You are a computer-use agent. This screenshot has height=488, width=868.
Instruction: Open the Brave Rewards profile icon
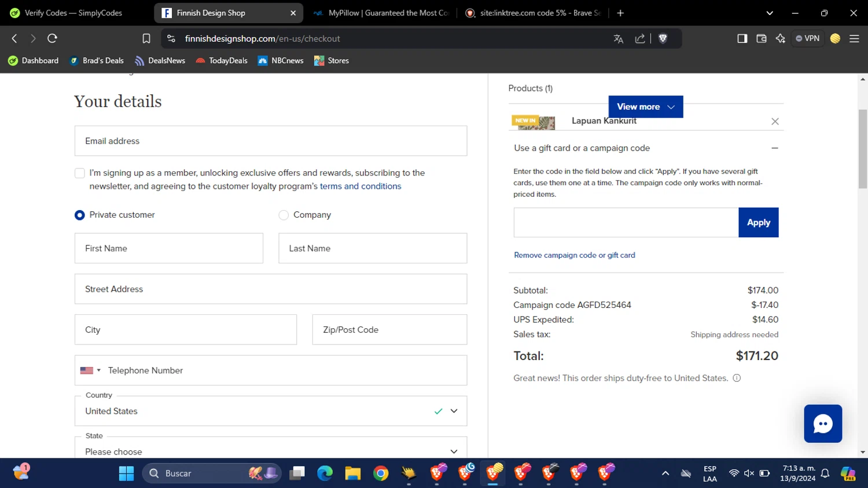click(x=835, y=38)
